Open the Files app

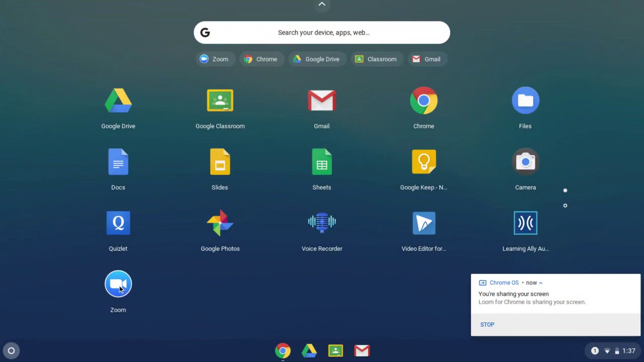pyautogui.click(x=525, y=101)
